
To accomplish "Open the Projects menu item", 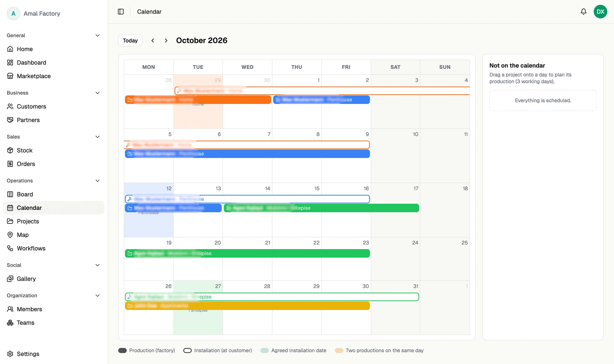I will coord(54,221).
